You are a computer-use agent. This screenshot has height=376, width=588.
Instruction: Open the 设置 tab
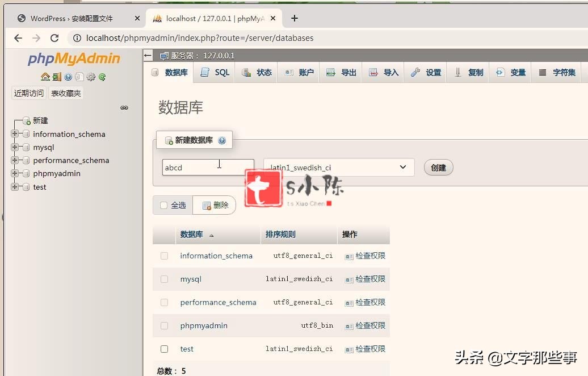point(426,73)
